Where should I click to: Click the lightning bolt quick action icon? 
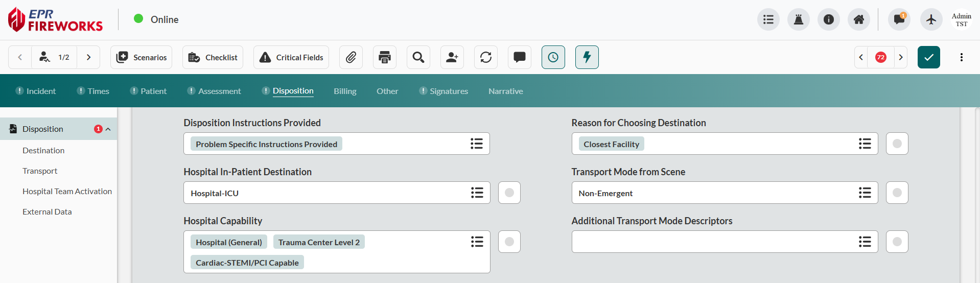(587, 57)
